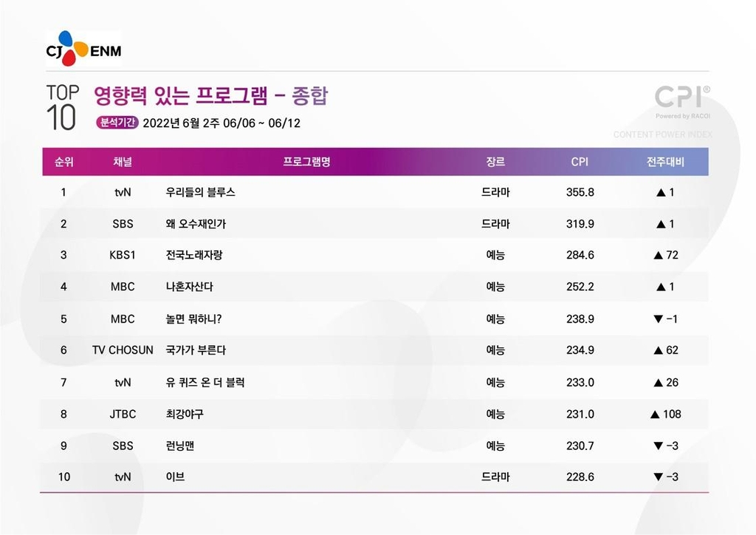Viewport: 756px width, 535px height.
Task: Click the TOP 10 emblem
Action: pyautogui.click(x=62, y=108)
